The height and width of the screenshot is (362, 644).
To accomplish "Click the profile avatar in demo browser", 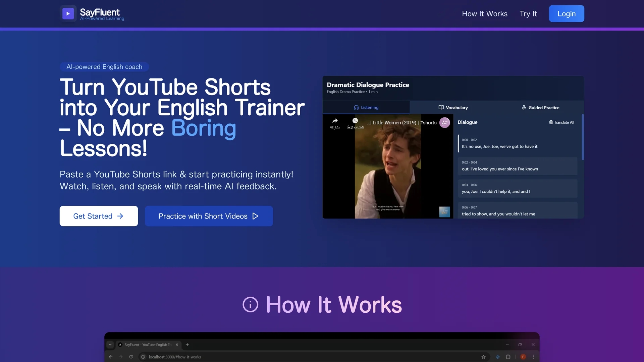I will [523, 357].
